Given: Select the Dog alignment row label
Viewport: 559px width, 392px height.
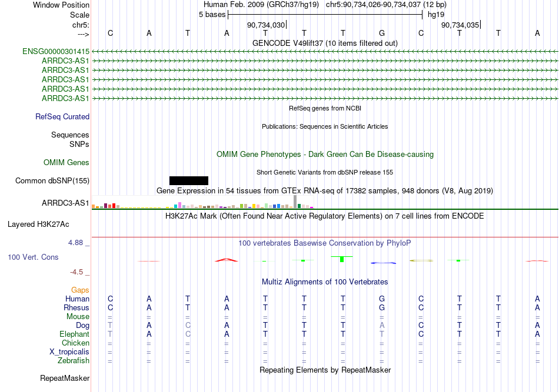Looking at the screenshot, I should [x=82, y=326].
